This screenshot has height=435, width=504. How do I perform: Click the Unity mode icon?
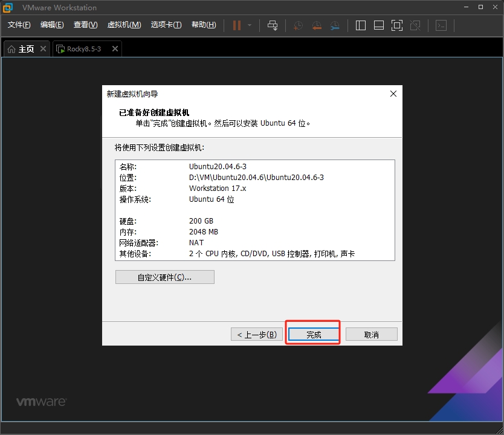point(415,25)
